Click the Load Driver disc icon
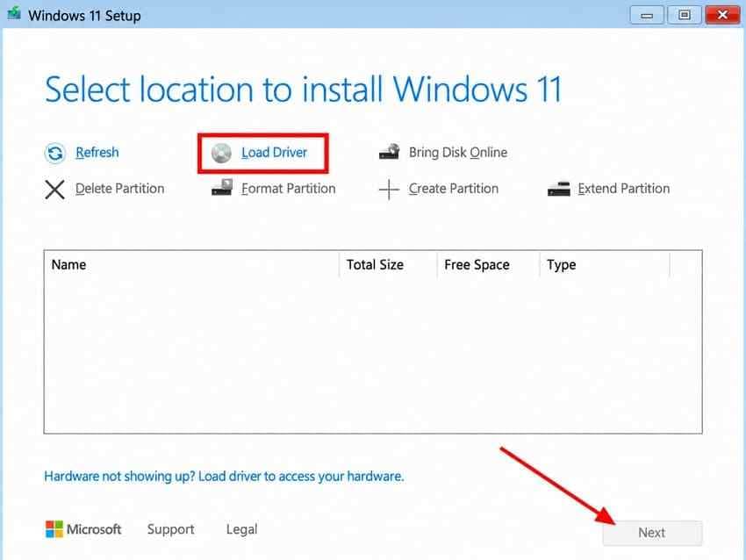This screenshot has width=746, height=560. click(221, 154)
